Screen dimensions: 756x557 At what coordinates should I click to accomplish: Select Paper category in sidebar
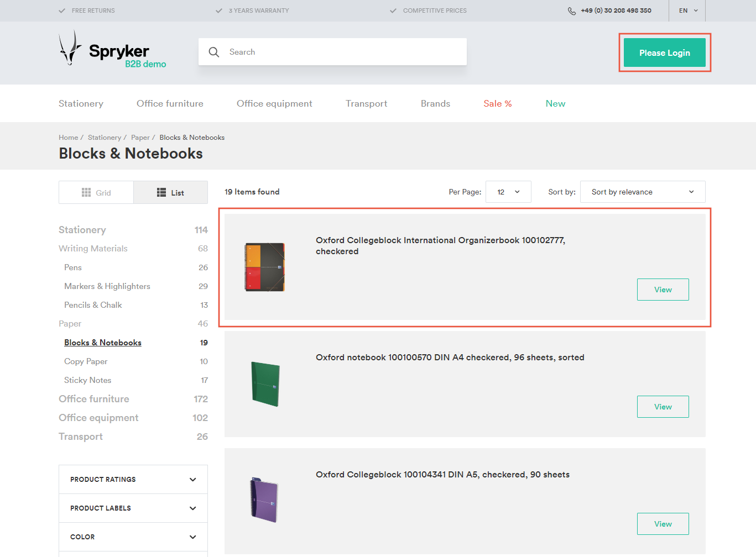(70, 324)
